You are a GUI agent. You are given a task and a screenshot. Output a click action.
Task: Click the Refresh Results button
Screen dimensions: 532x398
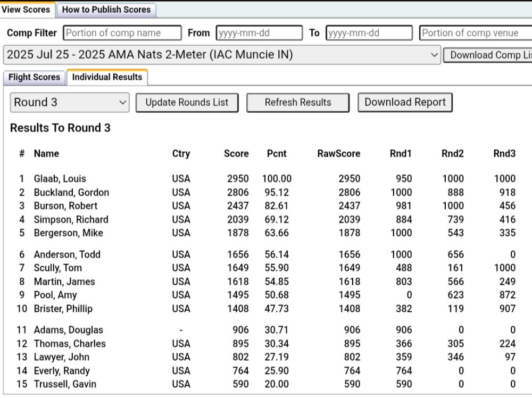pyautogui.click(x=297, y=102)
